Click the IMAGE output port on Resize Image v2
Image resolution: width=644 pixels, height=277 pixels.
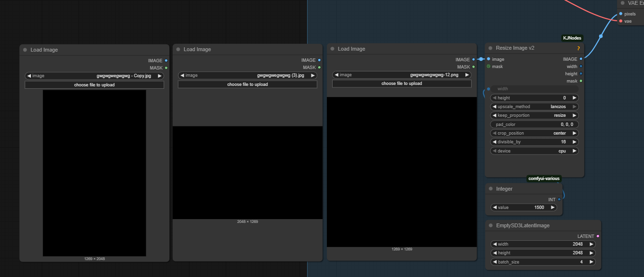tap(581, 59)
